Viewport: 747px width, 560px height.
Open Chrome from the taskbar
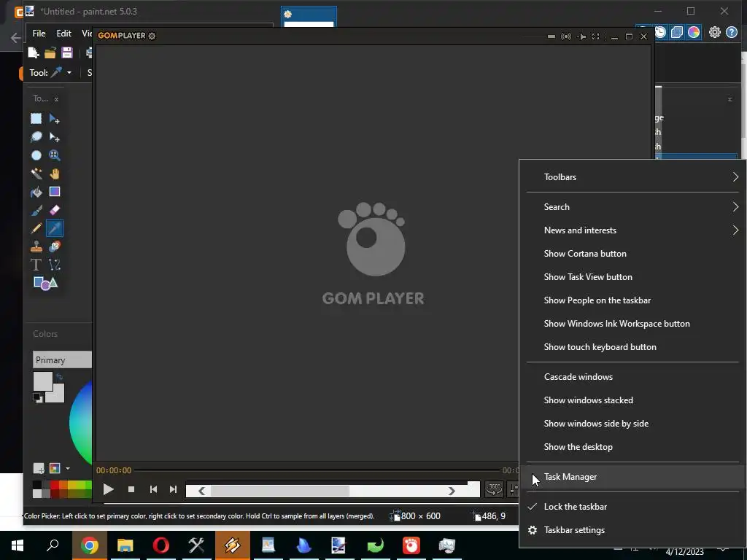tap(90, 545)
